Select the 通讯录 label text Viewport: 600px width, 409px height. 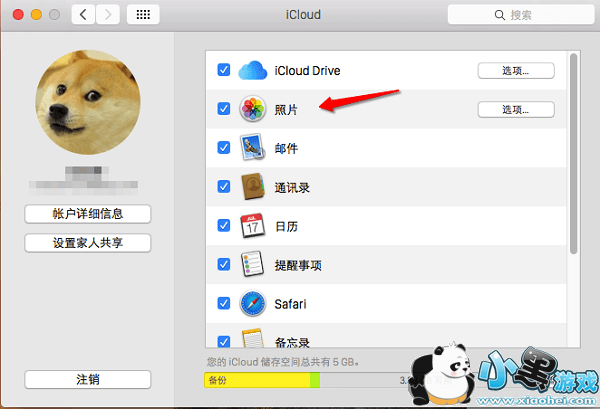[292, 187]
